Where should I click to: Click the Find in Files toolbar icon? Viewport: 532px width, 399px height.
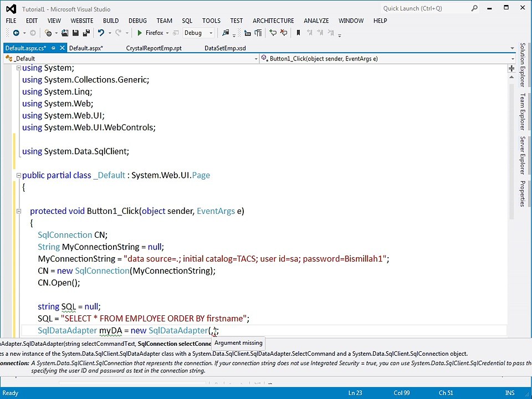226,33
